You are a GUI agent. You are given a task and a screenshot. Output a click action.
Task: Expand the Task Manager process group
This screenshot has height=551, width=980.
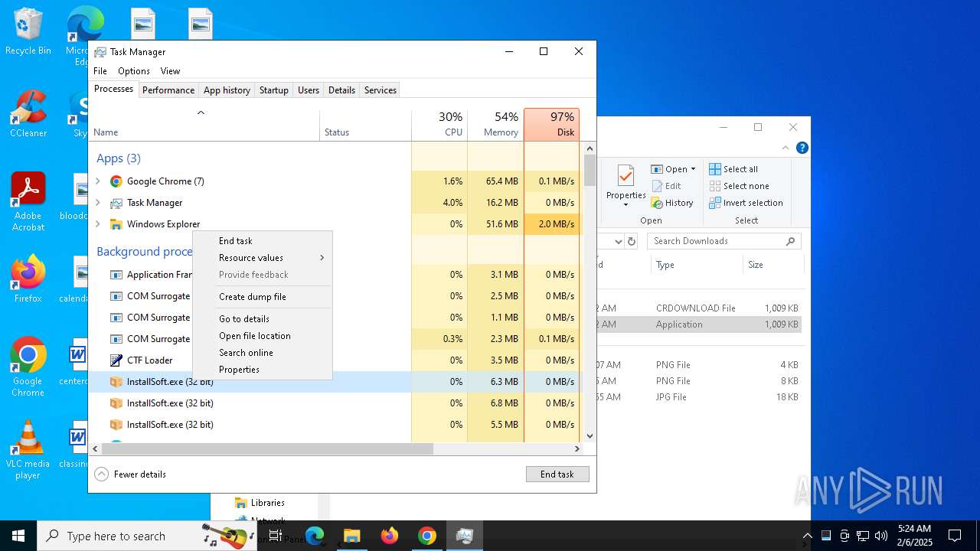pyautogui.click(x=97, y=203)
